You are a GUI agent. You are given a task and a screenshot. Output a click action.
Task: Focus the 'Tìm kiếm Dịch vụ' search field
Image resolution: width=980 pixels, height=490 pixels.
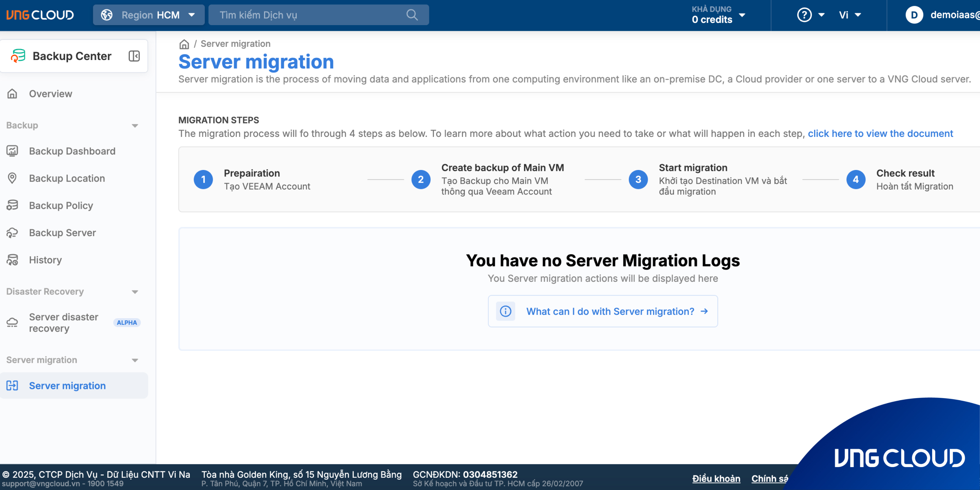pos(308,15)
